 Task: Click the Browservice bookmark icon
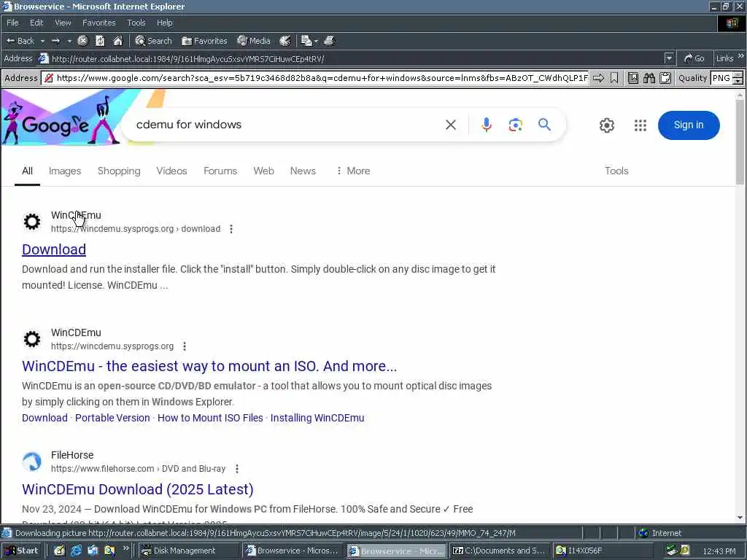[614, 78]
